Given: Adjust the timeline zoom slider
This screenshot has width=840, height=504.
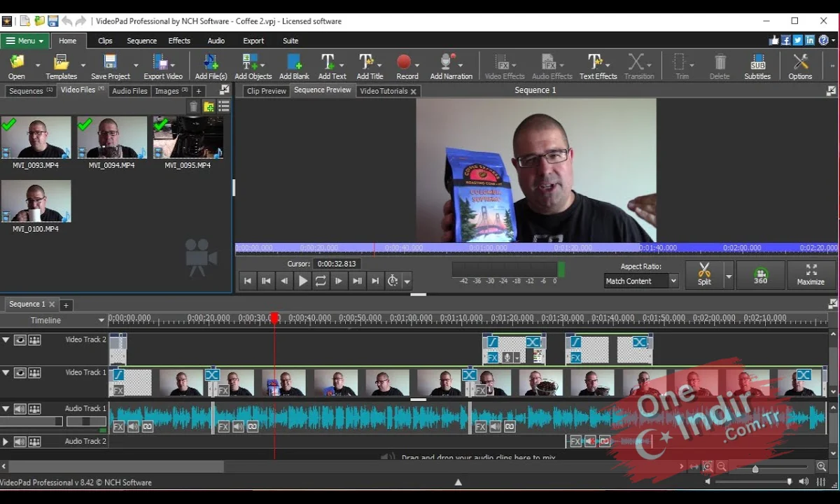Looking at the screenshot, I should [755, 468].
